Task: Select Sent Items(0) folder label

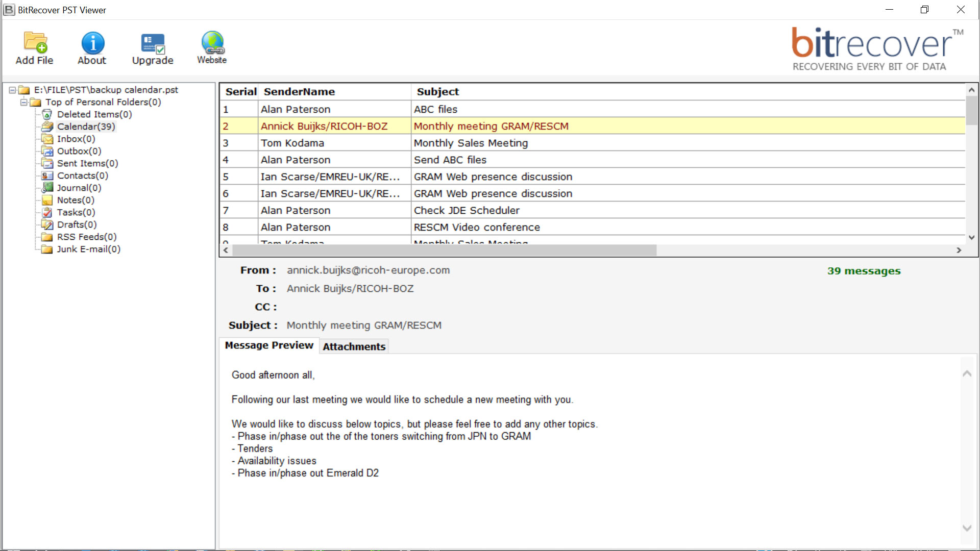Action: 87,163
